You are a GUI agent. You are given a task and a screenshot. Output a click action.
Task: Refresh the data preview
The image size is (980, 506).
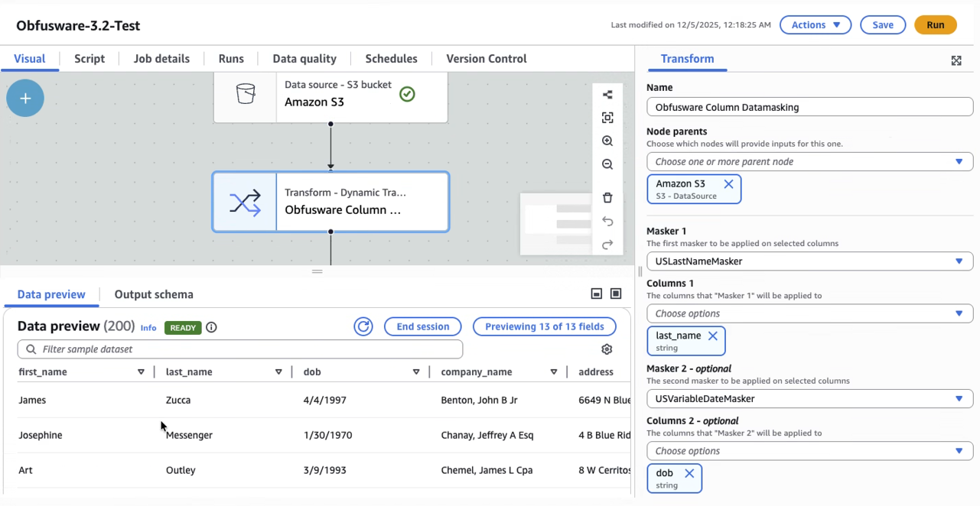click(363, 327)
